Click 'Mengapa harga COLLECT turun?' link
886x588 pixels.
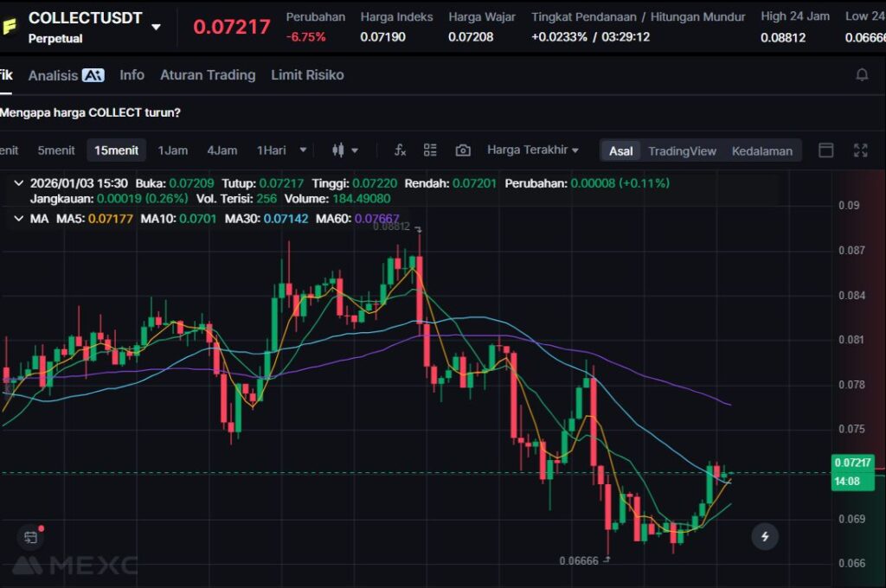tap(90, 112)
